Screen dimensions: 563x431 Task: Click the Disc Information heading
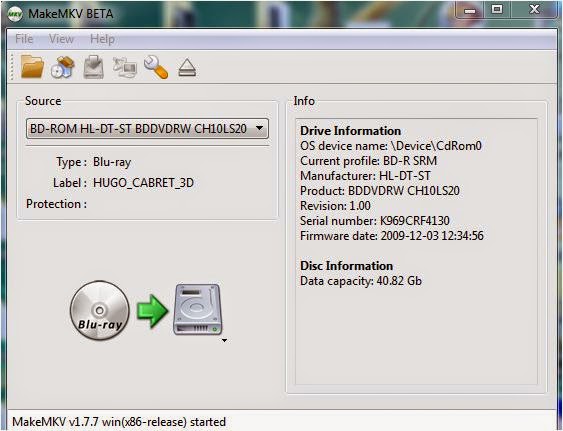(x=346, y=266)
